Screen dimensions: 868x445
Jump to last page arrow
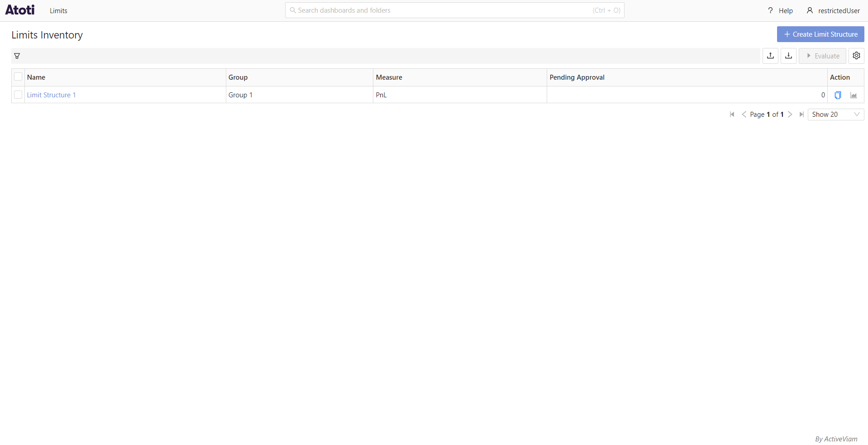pyautogui.click(x=801, y=114)
